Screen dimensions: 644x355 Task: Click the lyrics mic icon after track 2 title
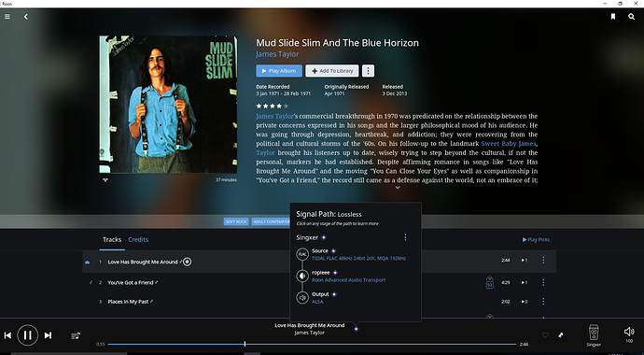click(x=157, y=282)
